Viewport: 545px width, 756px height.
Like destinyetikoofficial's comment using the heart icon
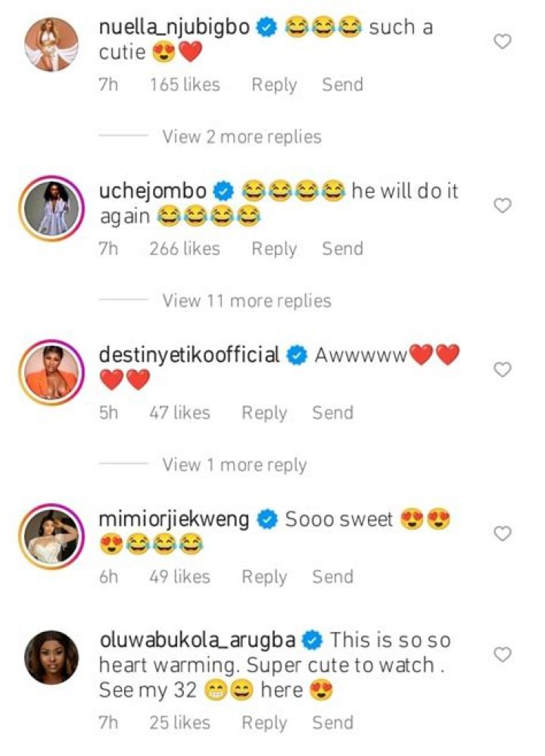point(502,369)
